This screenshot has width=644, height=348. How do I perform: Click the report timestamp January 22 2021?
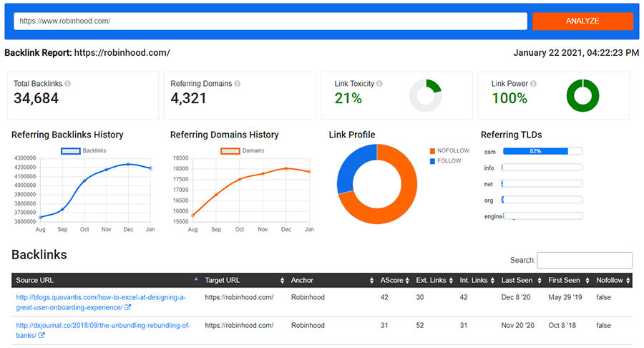pos(576,53)
